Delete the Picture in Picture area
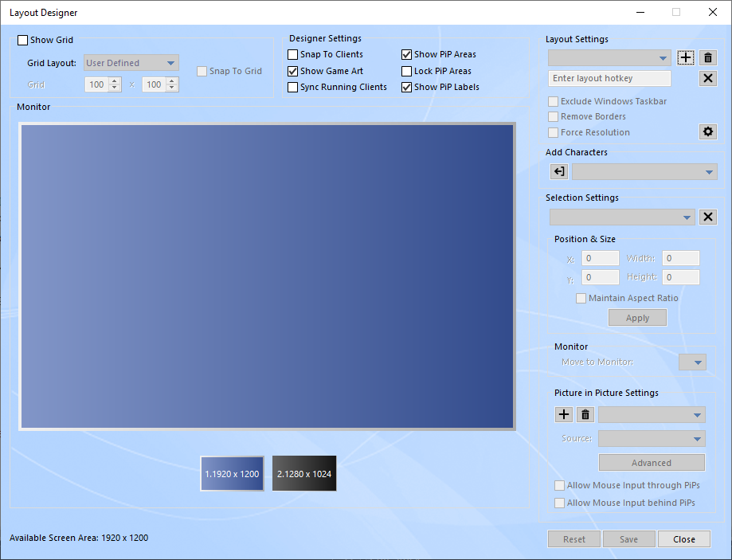This screenshot has height=560, width=732. [585, 415]
